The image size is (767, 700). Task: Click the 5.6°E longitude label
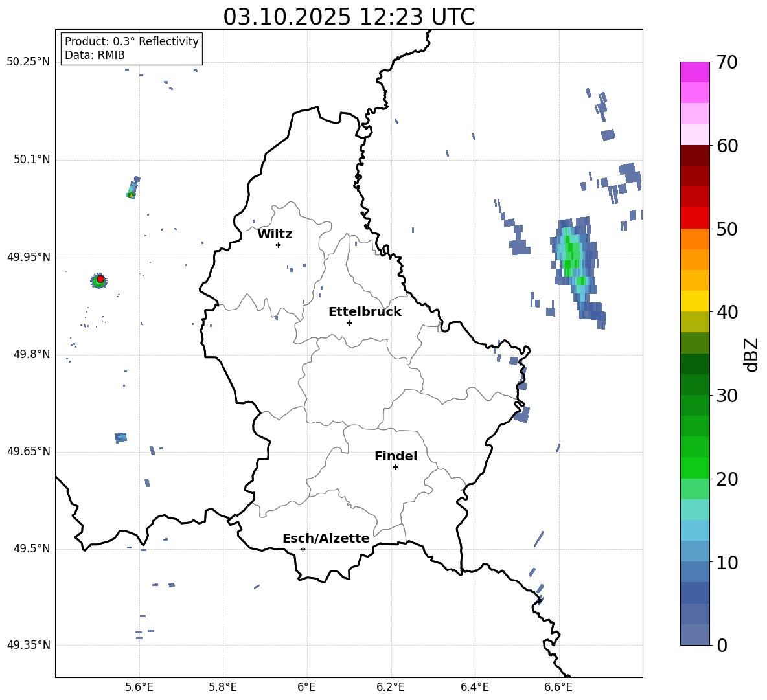[139, 687]
